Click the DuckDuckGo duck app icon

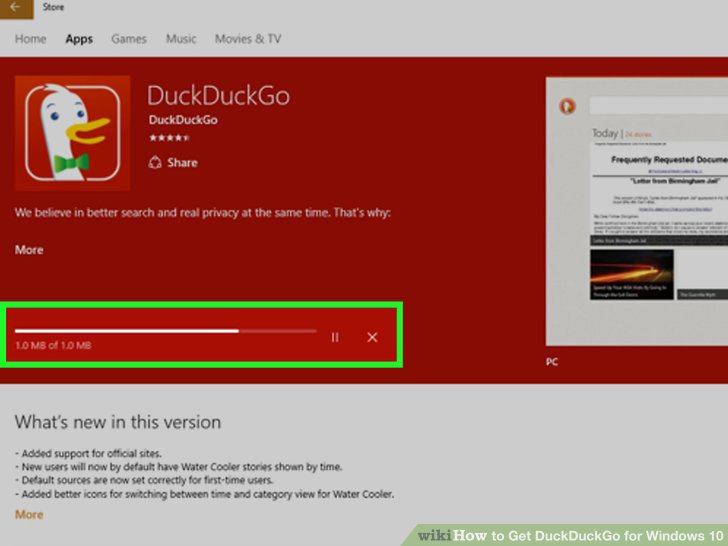tap(72, 133)
